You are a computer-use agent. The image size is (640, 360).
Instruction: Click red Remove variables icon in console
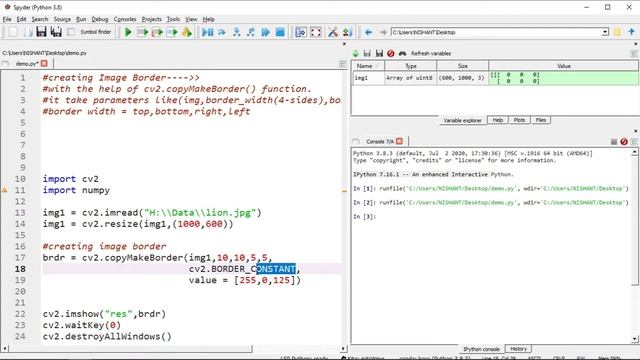624,142
